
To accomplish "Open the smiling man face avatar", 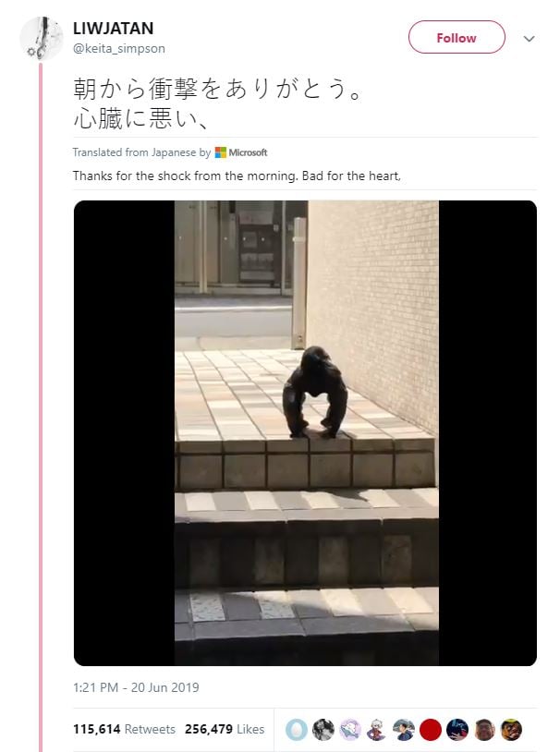I will click(484, 730).
